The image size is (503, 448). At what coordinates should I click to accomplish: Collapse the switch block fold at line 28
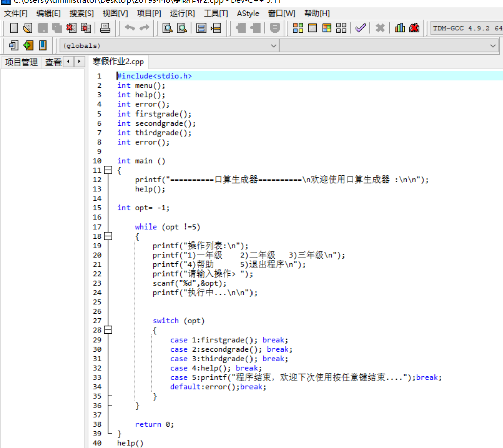pos(108,330)
